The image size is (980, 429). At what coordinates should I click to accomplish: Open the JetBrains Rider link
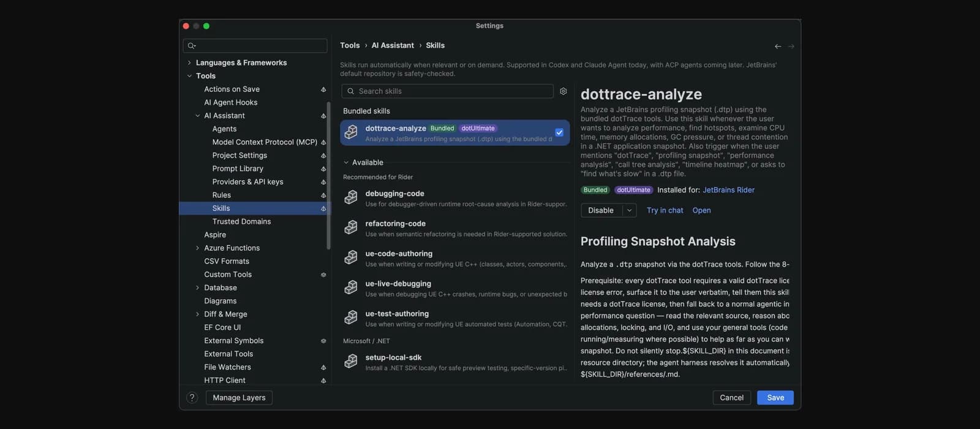[728, 190]
